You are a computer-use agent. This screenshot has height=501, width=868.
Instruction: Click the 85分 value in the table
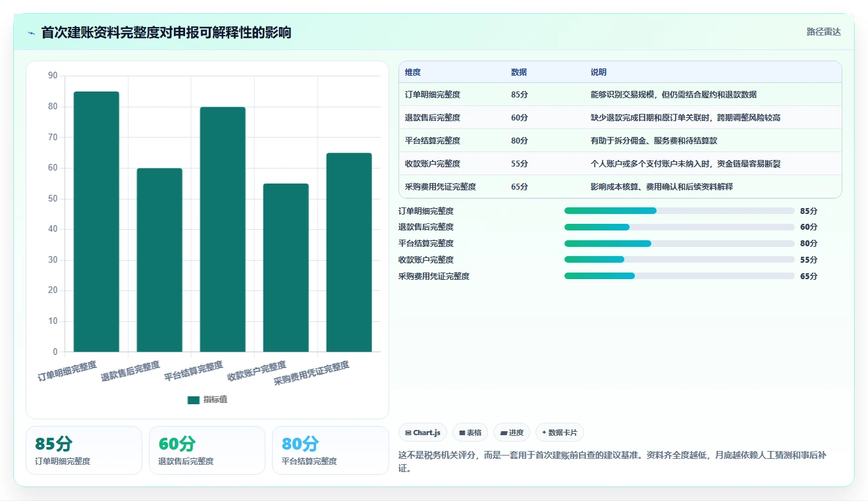520,94
